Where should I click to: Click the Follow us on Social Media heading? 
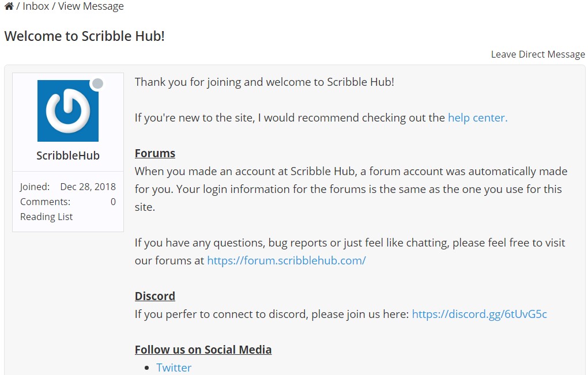(x=203, y=350)
